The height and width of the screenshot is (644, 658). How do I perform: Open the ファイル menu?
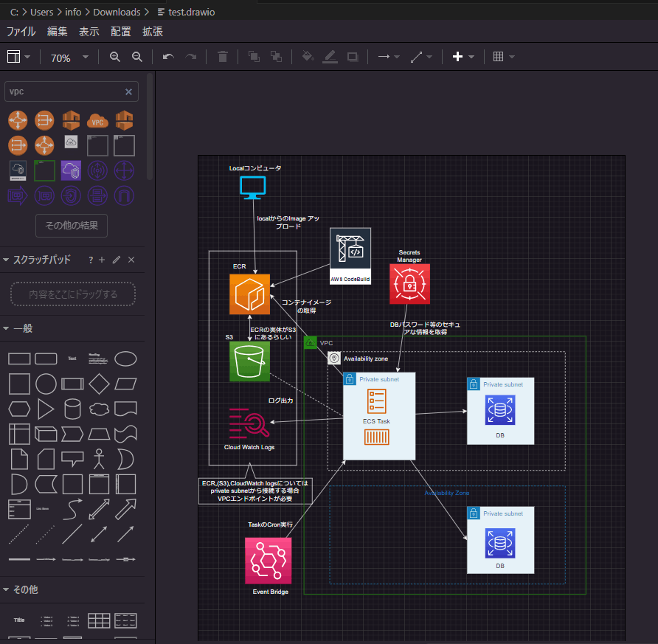pos(21,32)
